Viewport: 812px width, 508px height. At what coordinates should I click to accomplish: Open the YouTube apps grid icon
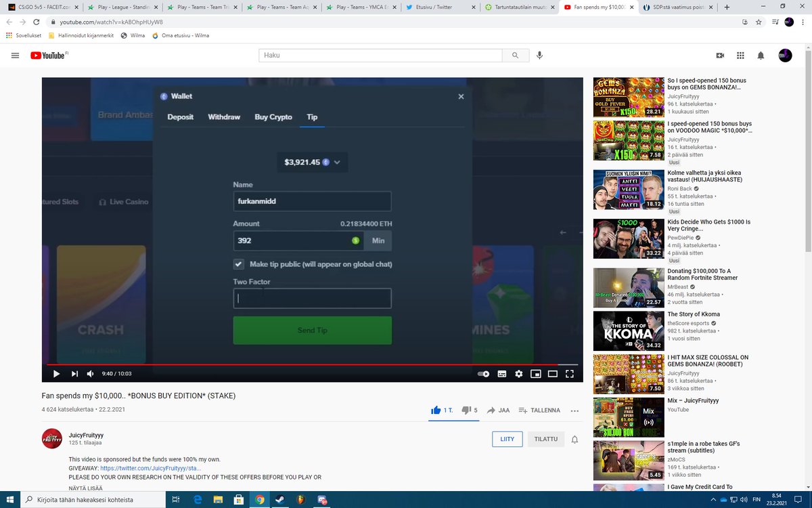[740, 56]
